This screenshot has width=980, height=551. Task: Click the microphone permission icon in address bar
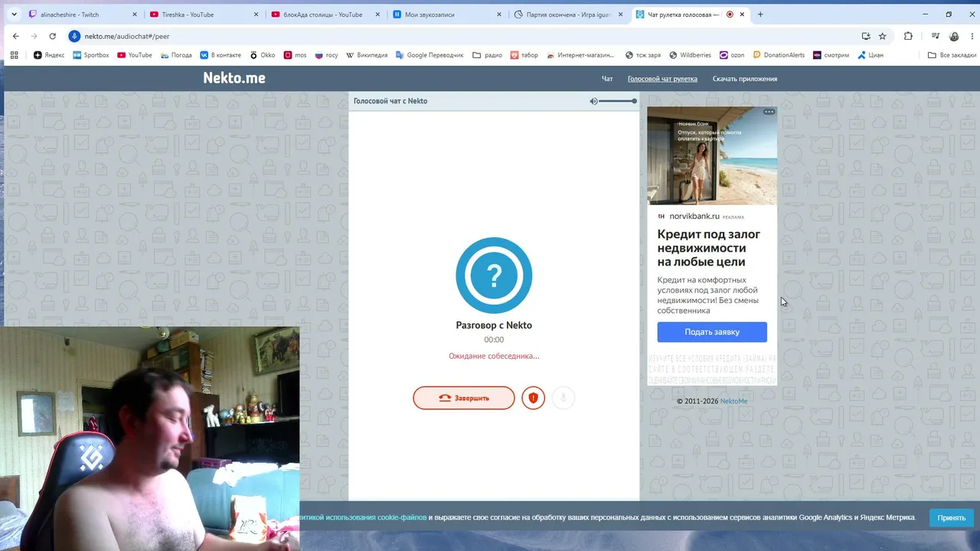[74, 36]
